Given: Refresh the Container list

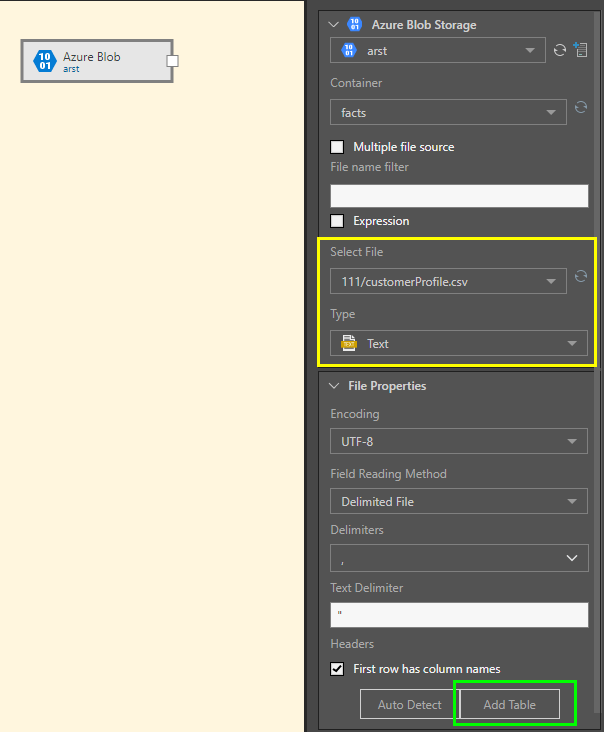Looking at the screenshot, I should 580,108.
